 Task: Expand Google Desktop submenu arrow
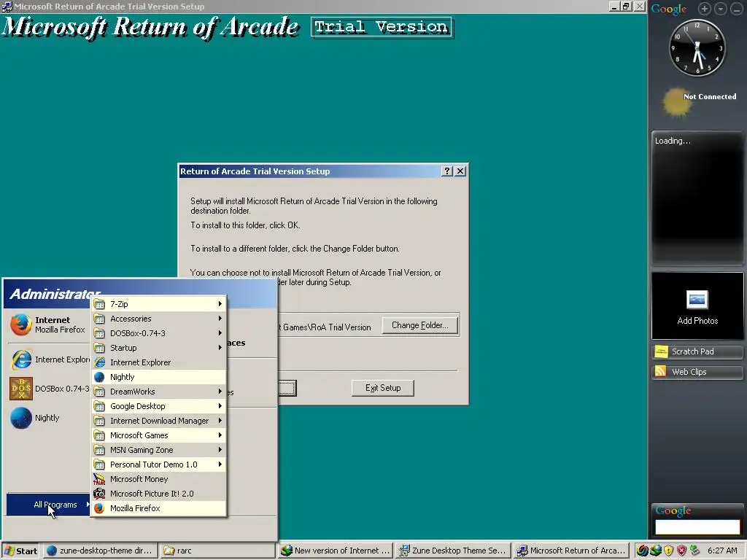220,406
